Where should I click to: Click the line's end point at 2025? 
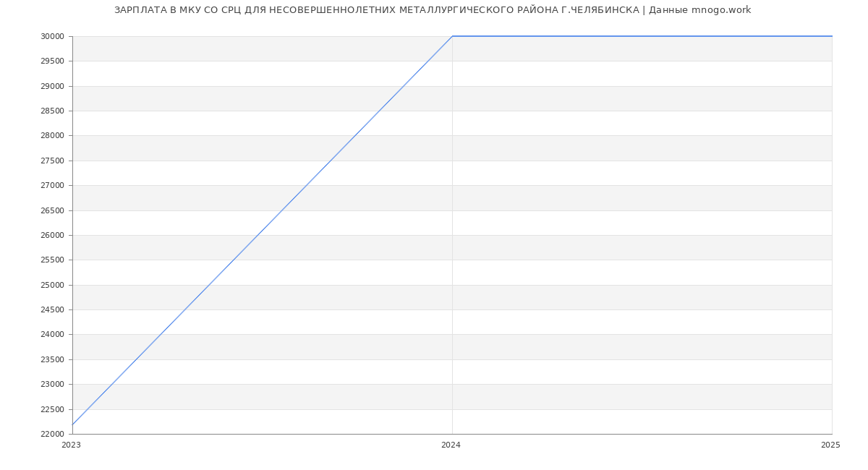[832, 36]
